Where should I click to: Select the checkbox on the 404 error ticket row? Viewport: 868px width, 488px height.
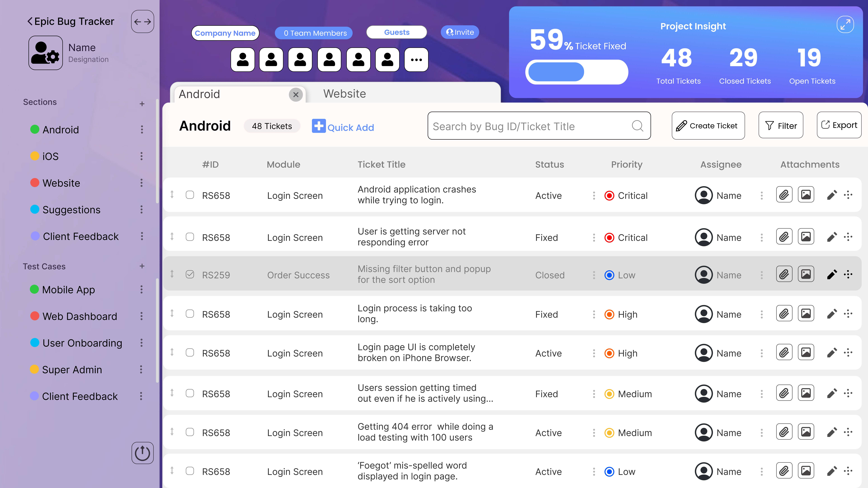[x=190, y=432]
